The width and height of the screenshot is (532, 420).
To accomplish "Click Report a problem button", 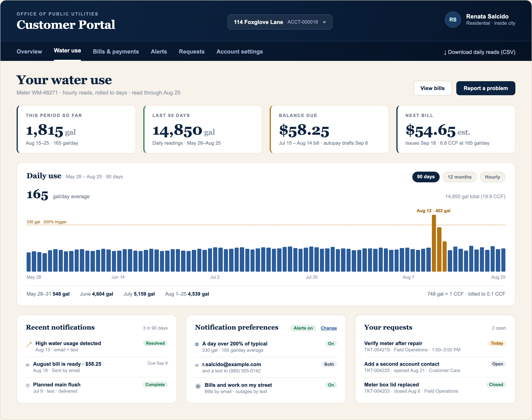I will pyautogui.click(x=485, y=88).
